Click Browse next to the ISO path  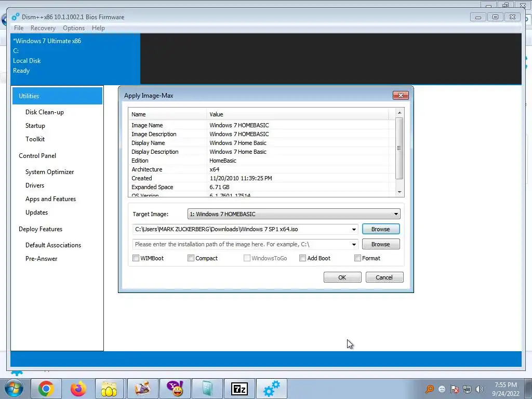pyautogui.click(x=381, y=229)
